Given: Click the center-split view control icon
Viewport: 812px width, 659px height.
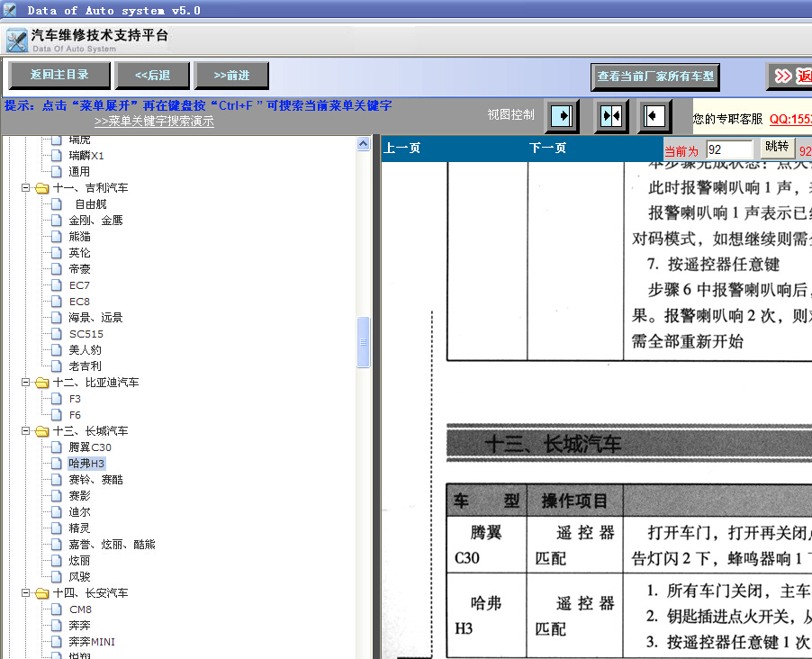Looking at the screenshot, I should pyautogui.click(x=611, y=116).
